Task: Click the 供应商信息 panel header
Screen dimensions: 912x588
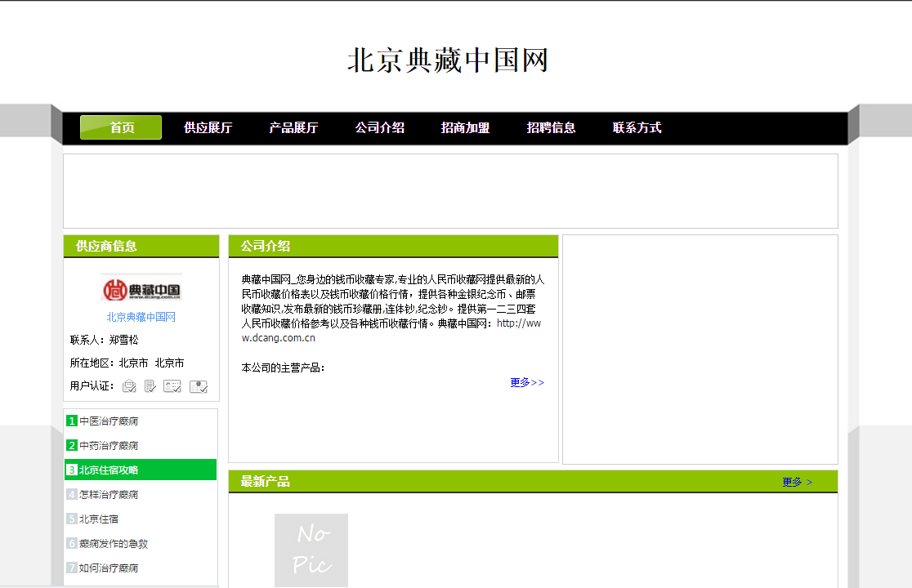Action: pyautogui.click(x=141, y=246)
